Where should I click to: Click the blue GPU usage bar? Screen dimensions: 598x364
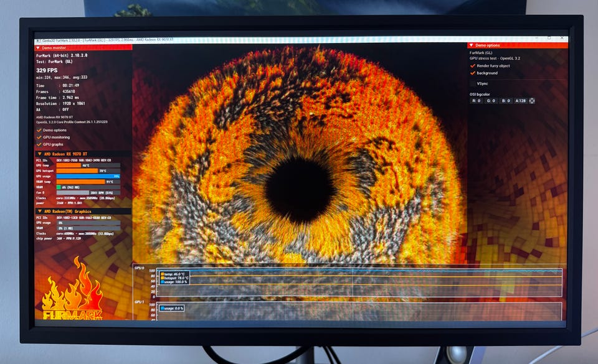(88, 176)
